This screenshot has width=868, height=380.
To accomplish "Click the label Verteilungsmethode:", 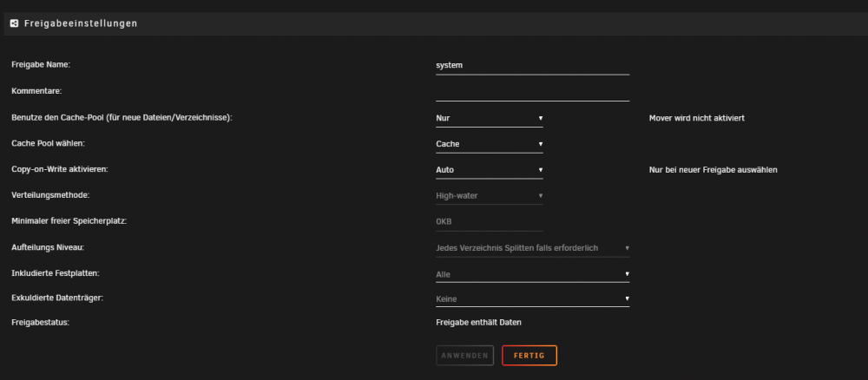I will (50, 195).
